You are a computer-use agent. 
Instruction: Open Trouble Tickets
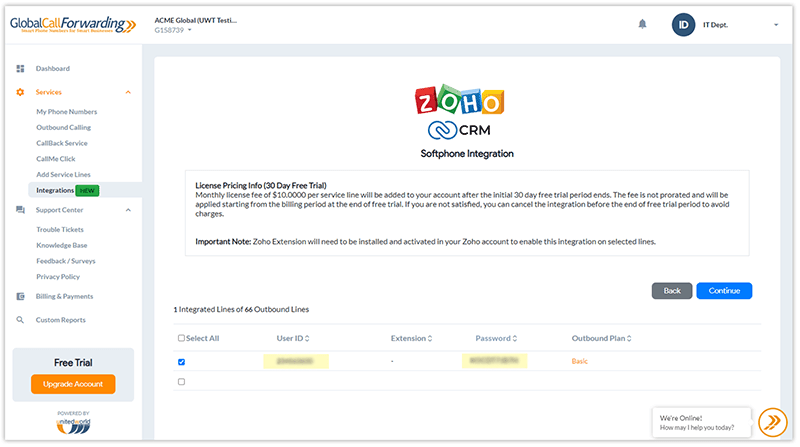tap(60, 230)
